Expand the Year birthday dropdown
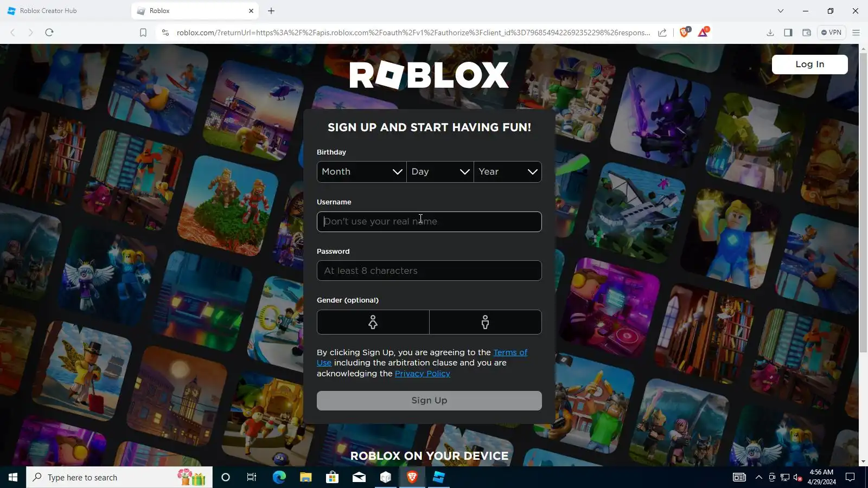Screen dimensions: 868x488 (508, 172)
